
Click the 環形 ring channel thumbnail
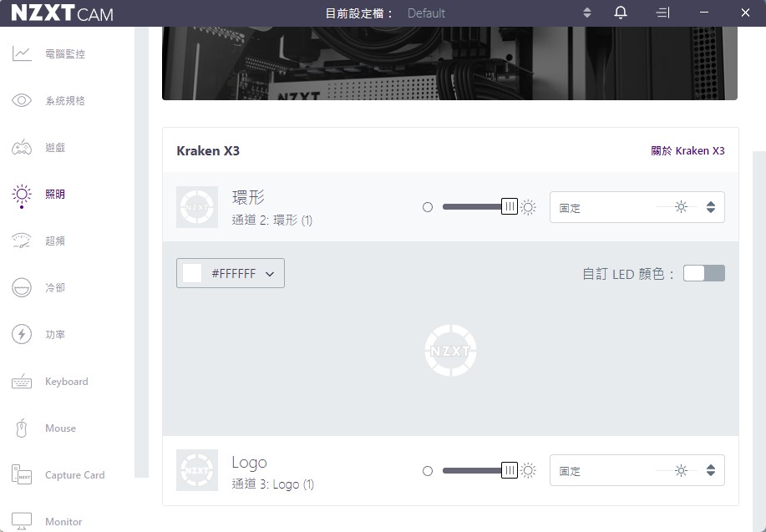[x=197, y=207]
